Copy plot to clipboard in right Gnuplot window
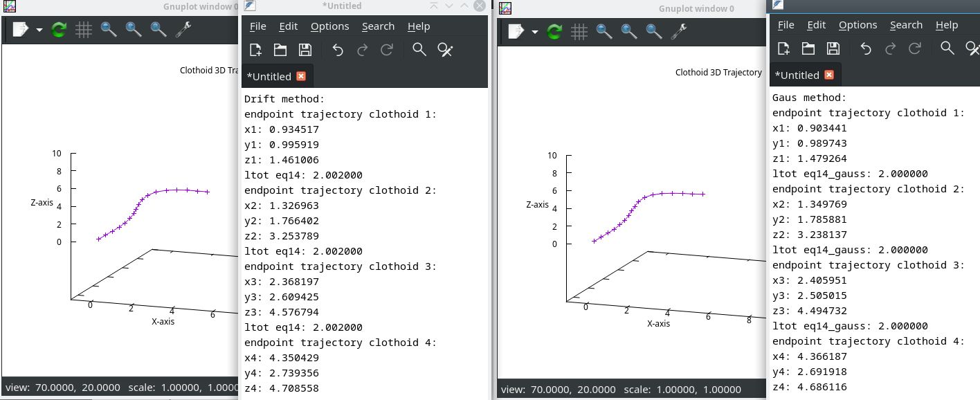 coord(516,31)
